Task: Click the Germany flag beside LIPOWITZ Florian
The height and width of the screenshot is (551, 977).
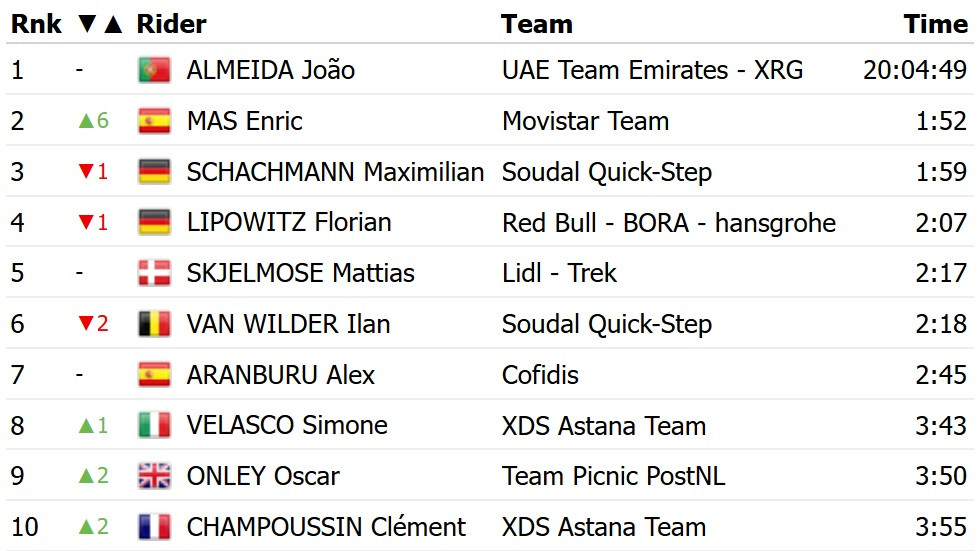Action: (x=154, y=223)
